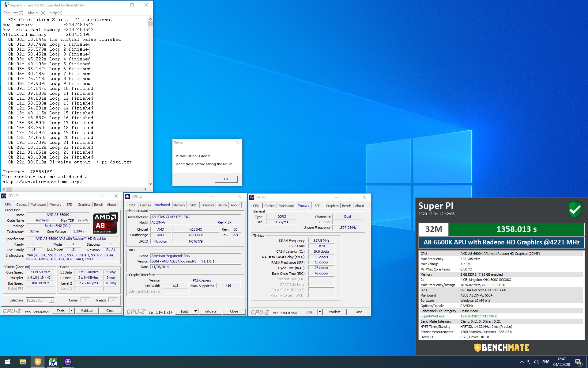Expand the Socket #1 selection dropdown
Image resolution: width=588 pixels, height=368 pixels.
point(51,301)
